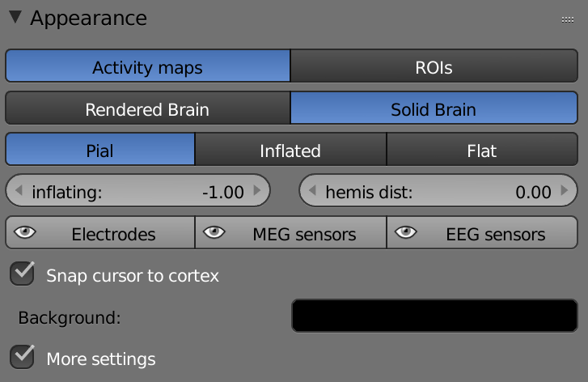Viewport: 588px width, 382px height.
Task: Open the black Background color swatch
Action: click(434, 316)
